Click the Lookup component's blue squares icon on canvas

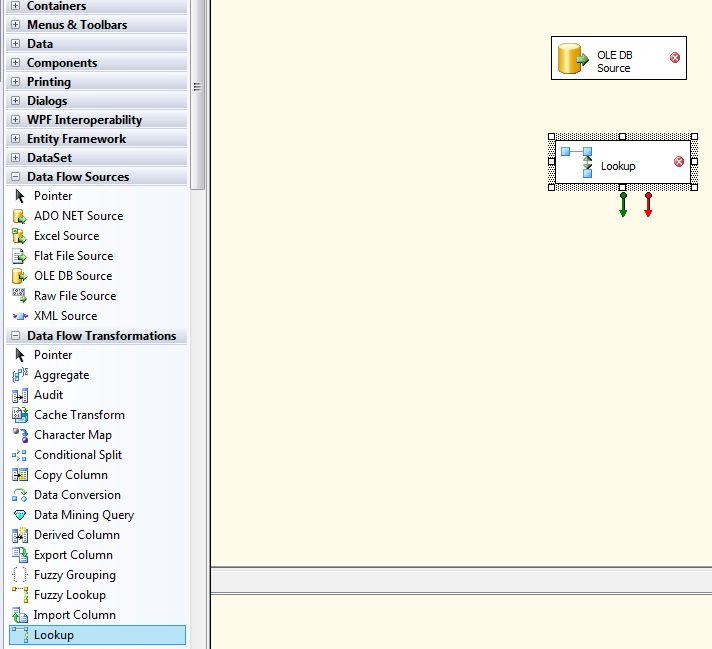[577, 162]
